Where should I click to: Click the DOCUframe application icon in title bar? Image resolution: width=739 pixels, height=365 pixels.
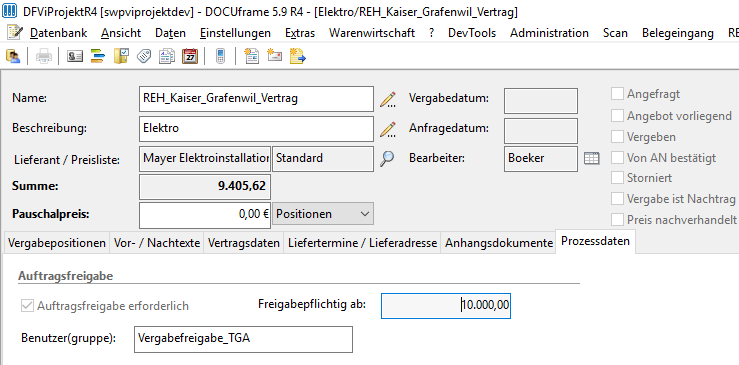tap(9, 12)
